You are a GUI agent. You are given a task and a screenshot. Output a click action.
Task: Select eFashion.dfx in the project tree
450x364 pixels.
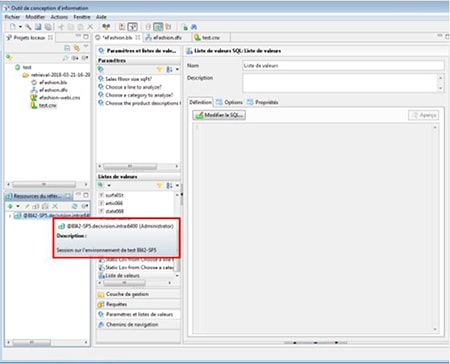(49, 90)
